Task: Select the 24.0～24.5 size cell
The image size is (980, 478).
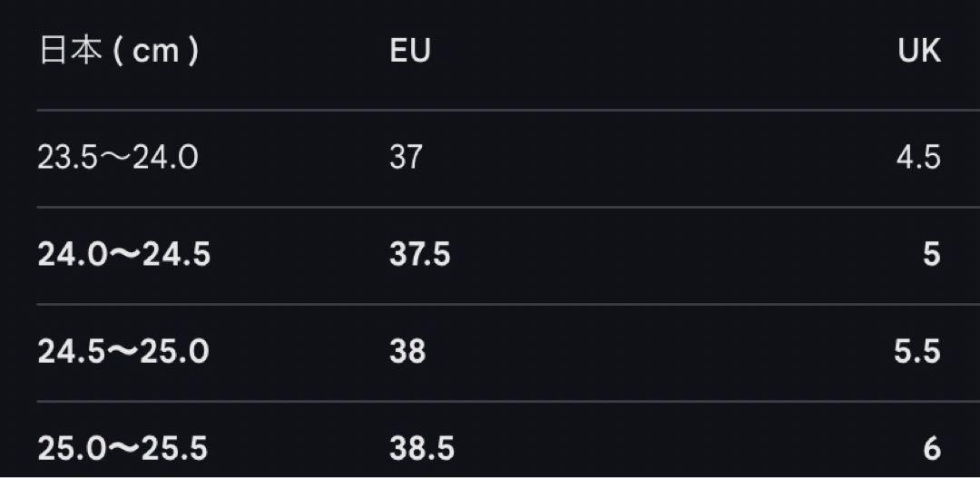Action: [x=123, y=255]
